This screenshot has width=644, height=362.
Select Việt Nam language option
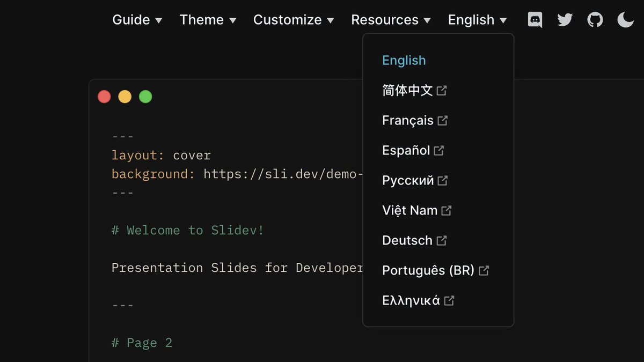click(x=417, y=211)
